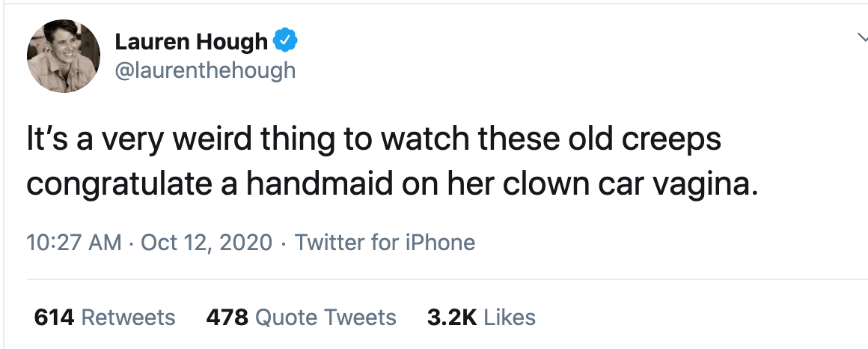The height and width of the screenshot is (349, 868).
Task: Click the "Likes" label
Action: click(510, 318)
